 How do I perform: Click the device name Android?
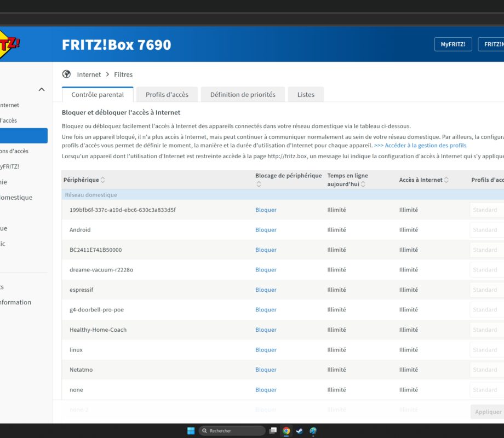(80, 230)
